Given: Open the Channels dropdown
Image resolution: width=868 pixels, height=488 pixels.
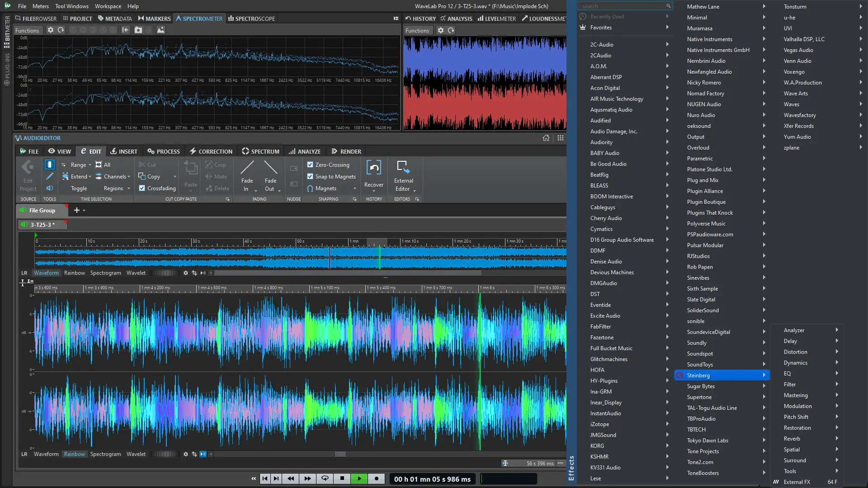Looking at the screenshot, I should click(x=117, y=177).
